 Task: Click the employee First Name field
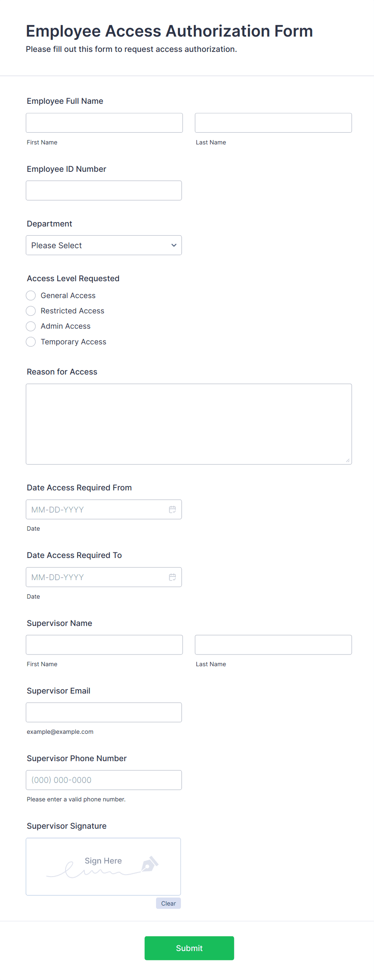[104, 122]
